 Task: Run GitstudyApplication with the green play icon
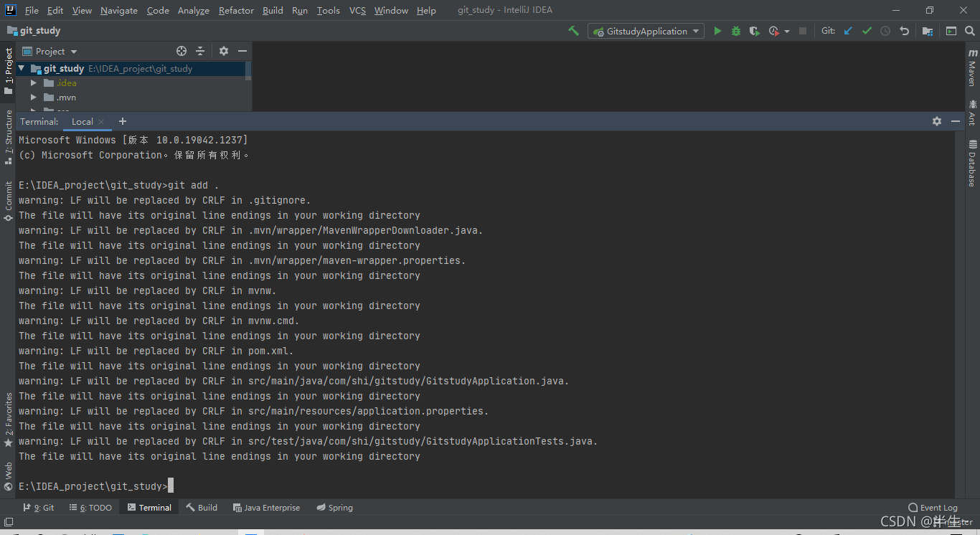click(717, 31)
